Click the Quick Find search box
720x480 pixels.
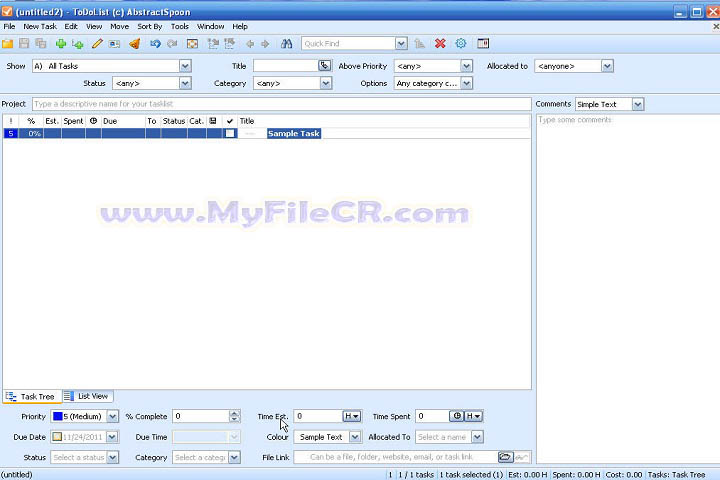(x=349, y=44)
